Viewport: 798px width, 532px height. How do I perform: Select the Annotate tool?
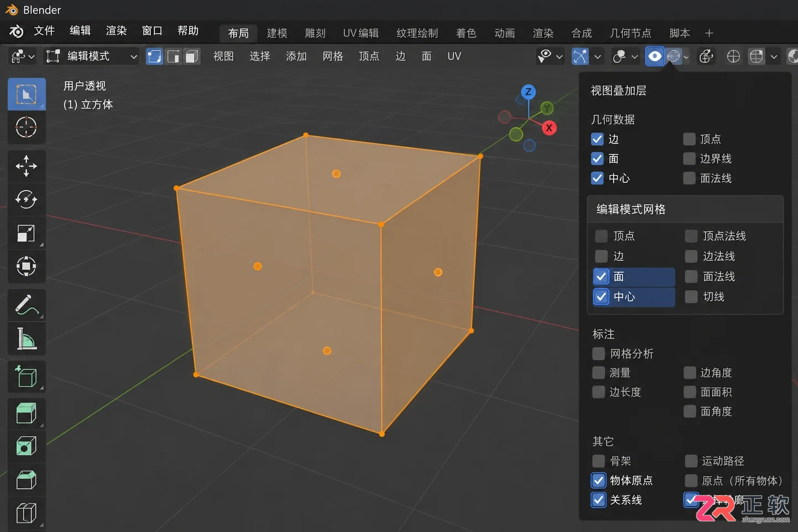[x=27, y=305]
